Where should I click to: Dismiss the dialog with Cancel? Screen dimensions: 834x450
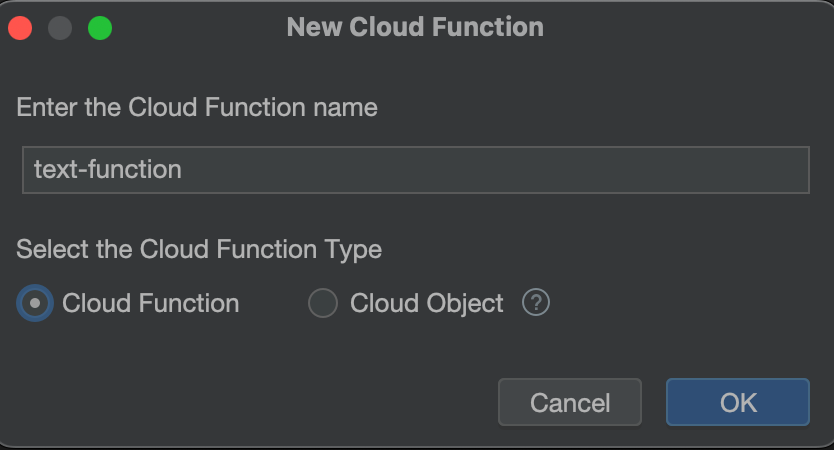(570, 402)
